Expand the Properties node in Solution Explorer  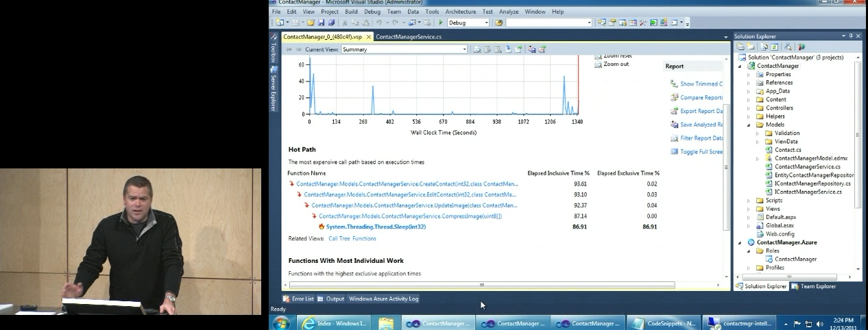pos(749,74)
